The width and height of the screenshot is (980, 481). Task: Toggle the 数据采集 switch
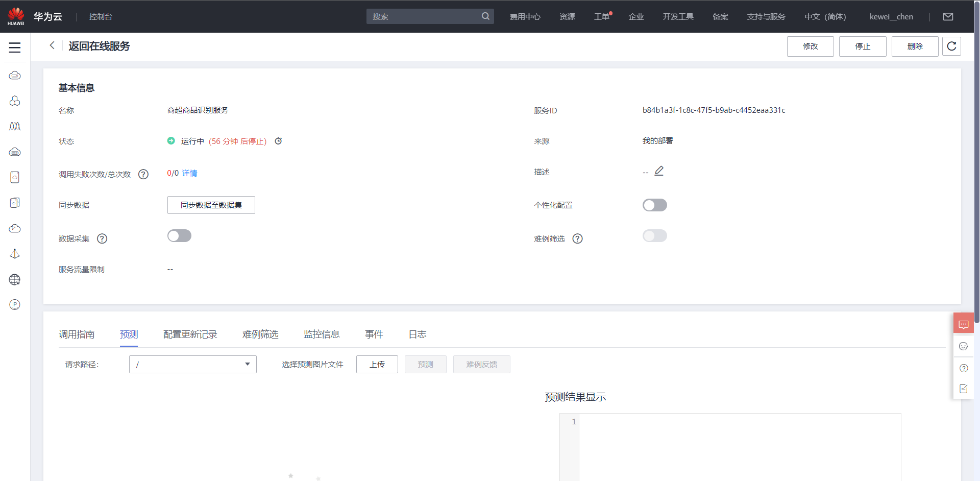point(179,235)
